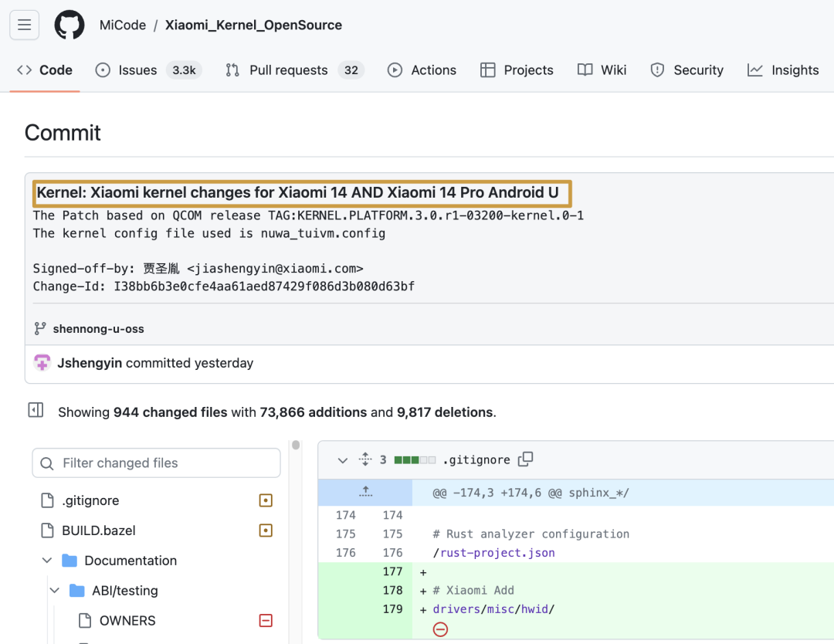Click the GitHub Octocat logo

69,25
